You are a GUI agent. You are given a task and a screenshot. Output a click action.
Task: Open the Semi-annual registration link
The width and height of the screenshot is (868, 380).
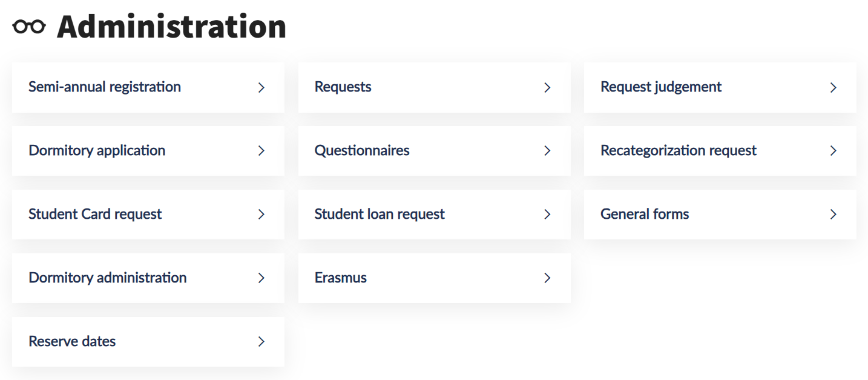click(105, 87)
